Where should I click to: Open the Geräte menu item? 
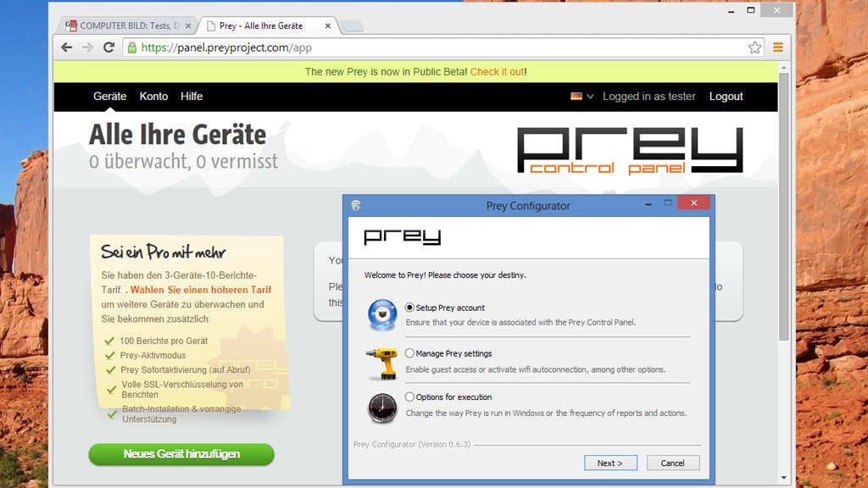109,97
